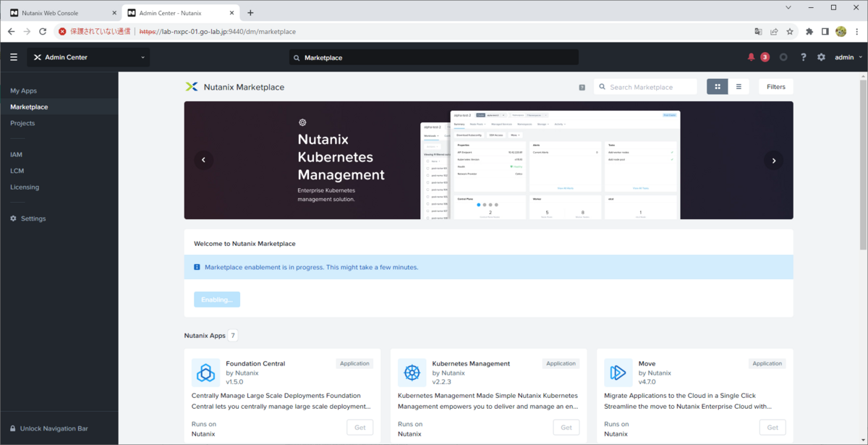
Task: Open IAM in the sidebar
Action: [16, 154]
